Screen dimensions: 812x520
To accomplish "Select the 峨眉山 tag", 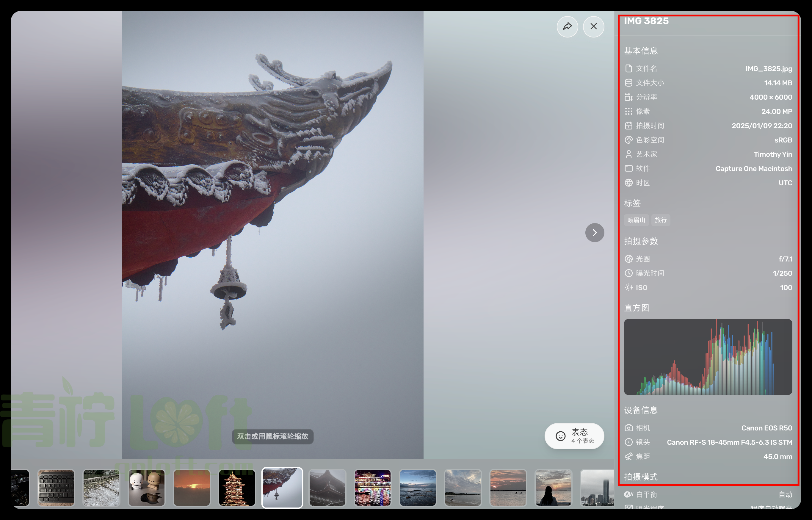I will click(x=636, y=220).
